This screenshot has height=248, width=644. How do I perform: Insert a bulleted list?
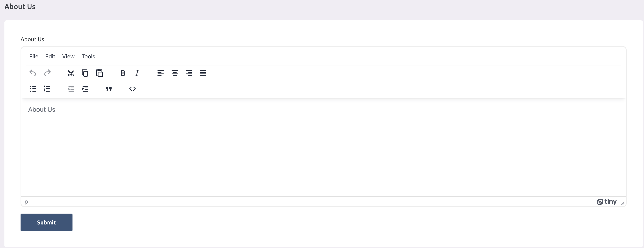pyautogui.click(x=33, y=89)
